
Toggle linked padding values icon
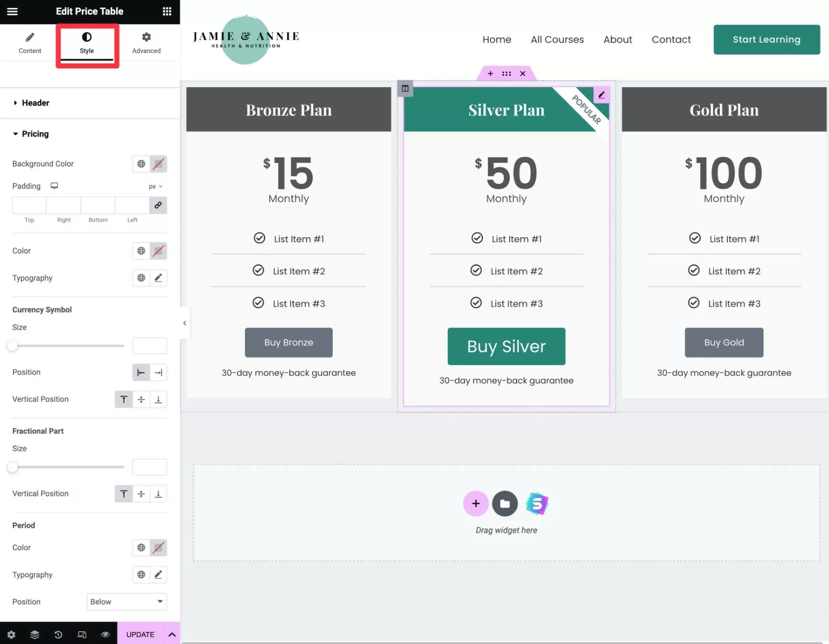[158, 205]
